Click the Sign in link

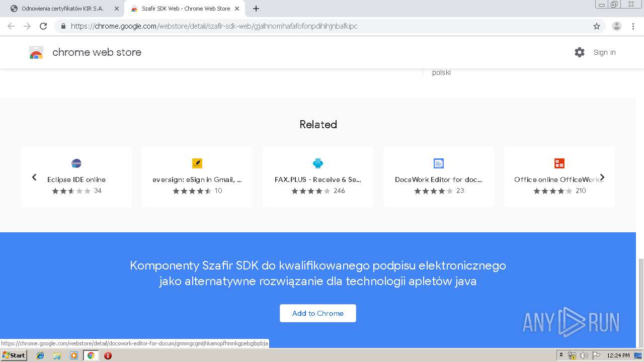point(604,52)
